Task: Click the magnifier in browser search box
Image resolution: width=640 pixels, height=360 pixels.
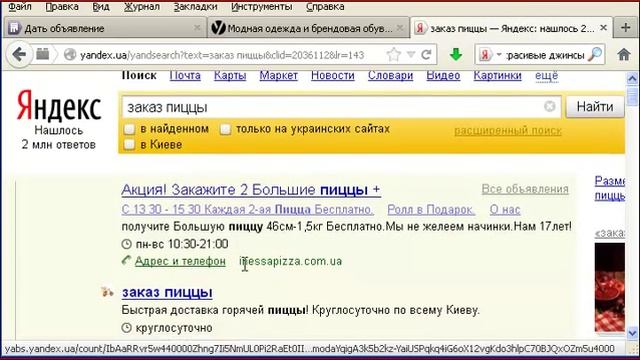Action: tap(594, 55)
